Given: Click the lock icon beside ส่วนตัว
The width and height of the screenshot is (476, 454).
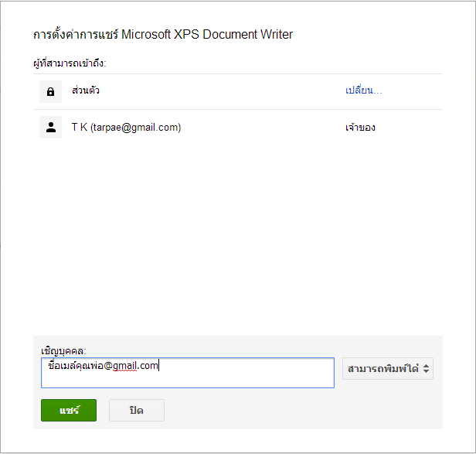Looking at the screenshot, I should click(x=50, y=91).
